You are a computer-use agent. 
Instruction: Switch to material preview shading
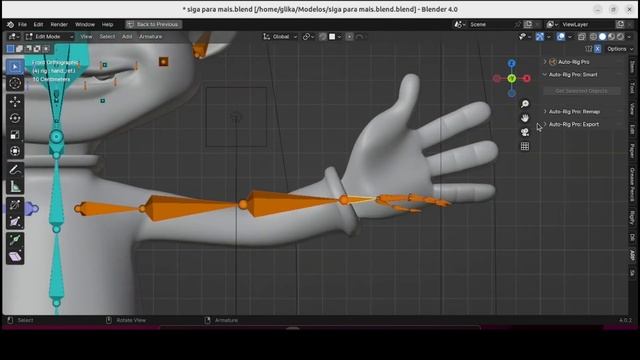tap(611, 37)
